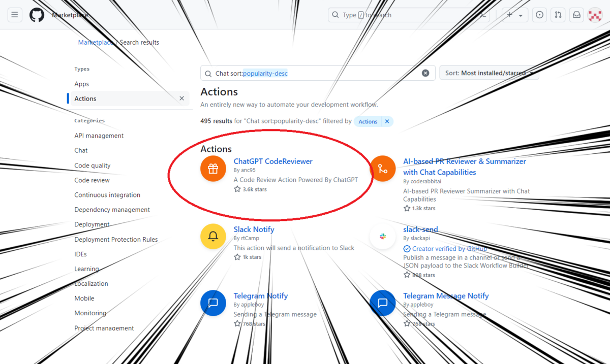The image size is (610, 364).
Task: Open Slack Notify action
Action: pos(254,229)
